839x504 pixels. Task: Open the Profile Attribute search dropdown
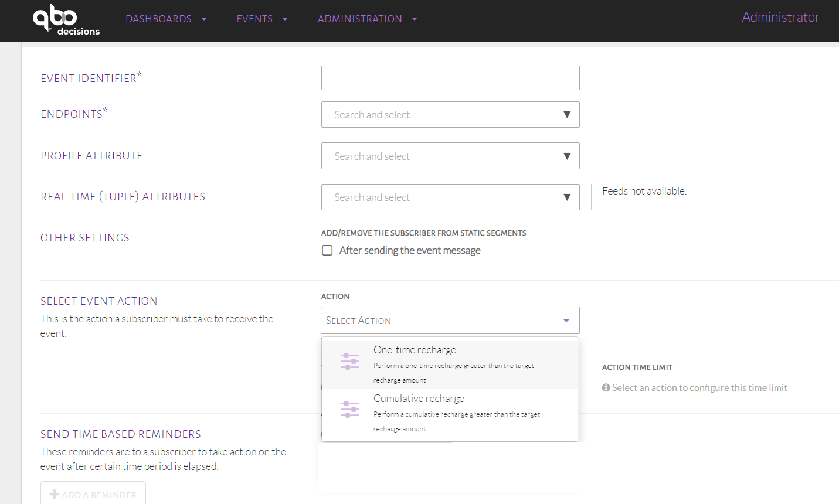(450, 156)
